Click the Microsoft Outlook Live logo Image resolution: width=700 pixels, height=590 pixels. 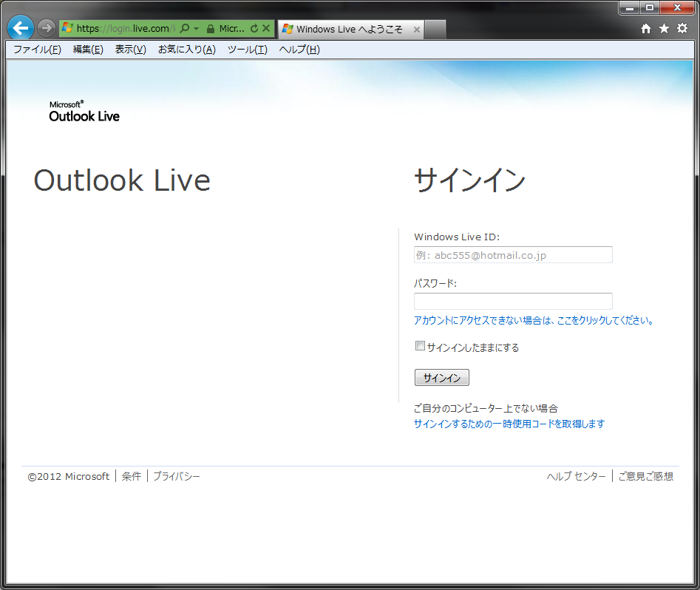pyautogui.click(x=84, y=111)
